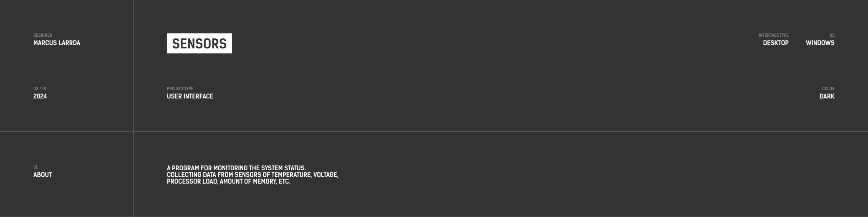
Task: Click the PROJECT TYPE caption
Action: pos(180,89)
